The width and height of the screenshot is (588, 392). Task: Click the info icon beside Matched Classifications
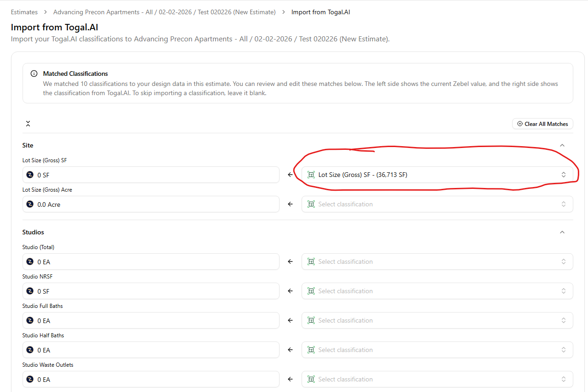pyautogui.click(x=34, y=74)
